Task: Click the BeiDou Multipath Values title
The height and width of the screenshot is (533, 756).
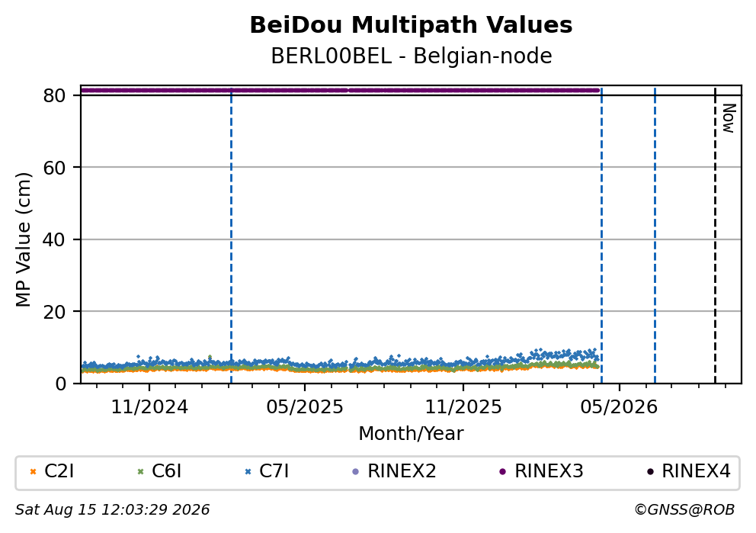Action: (x=411, y=25)
